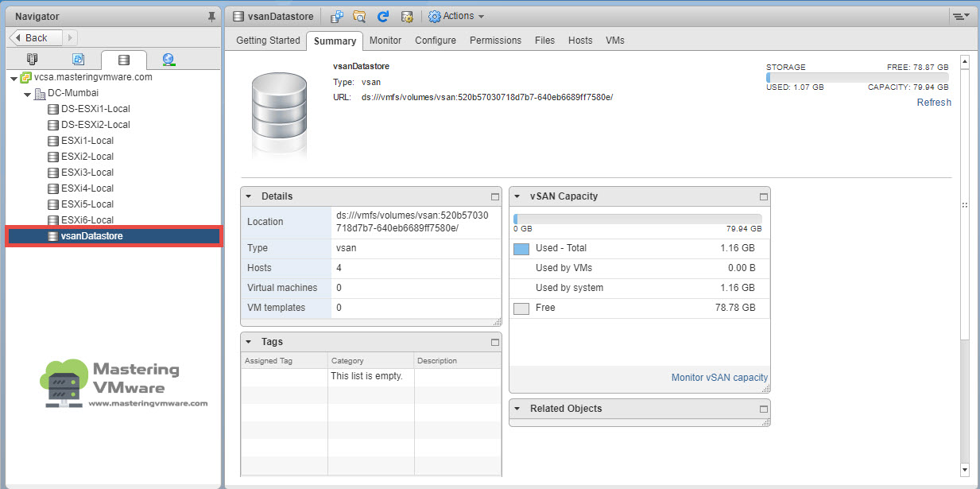Click the Register VM toolbar icon
This screenshot has width=980, height=489.
point(337,16)
